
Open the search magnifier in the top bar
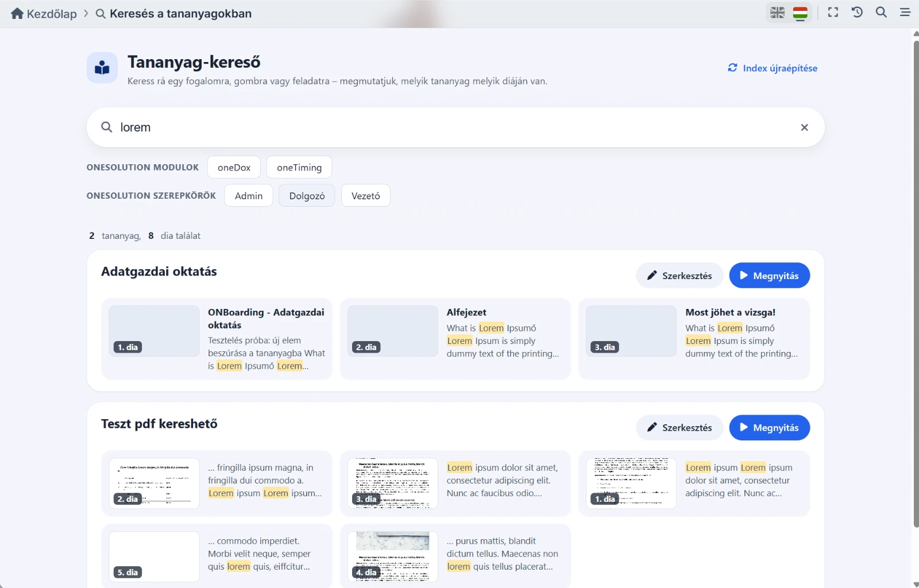click(x=881, y=12)
